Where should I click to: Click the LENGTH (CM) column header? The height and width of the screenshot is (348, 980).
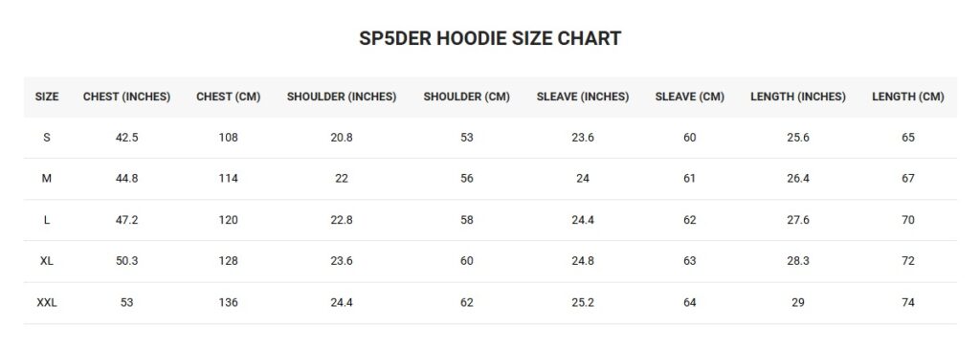point(908,97)
